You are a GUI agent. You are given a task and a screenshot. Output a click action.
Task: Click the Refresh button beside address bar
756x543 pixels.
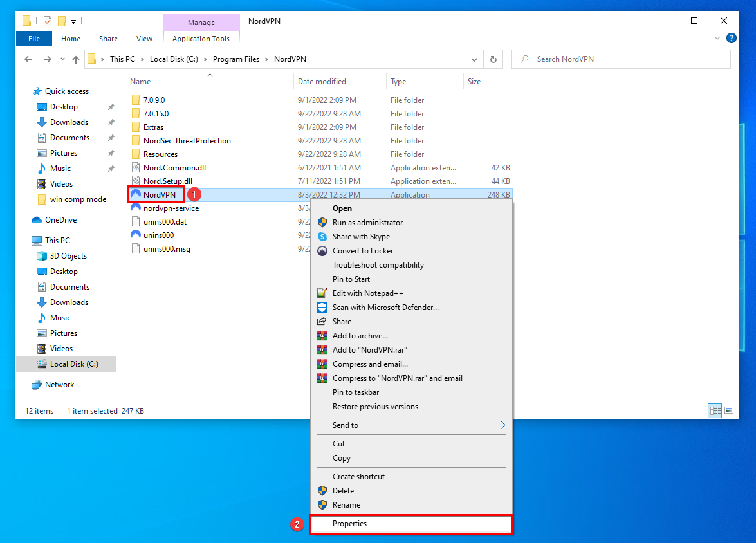493,59
